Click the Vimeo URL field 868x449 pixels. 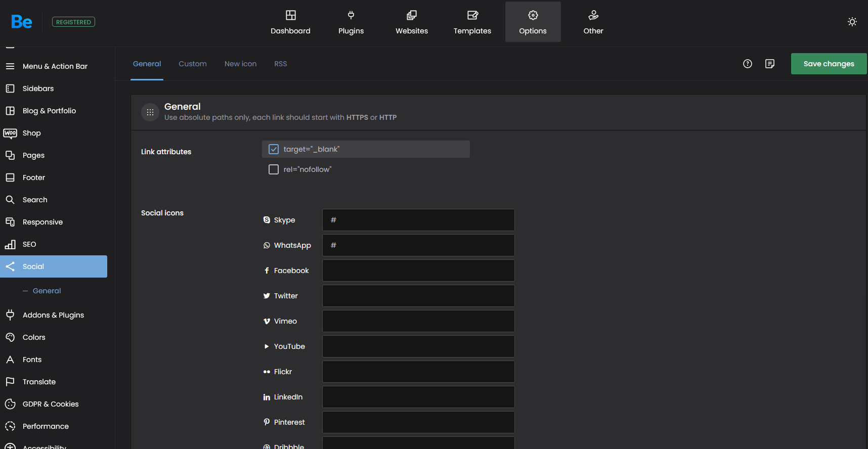click(x=418, y=321)
